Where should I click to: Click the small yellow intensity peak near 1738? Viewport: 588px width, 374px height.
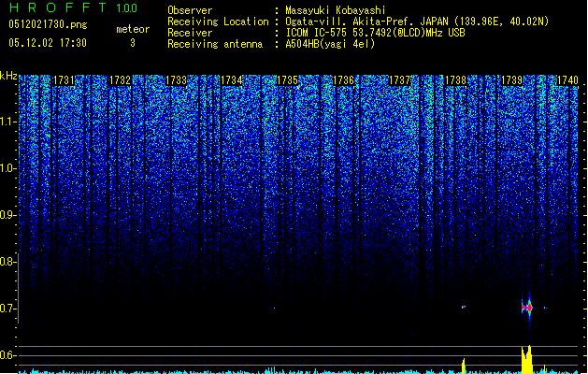[464, 366]
